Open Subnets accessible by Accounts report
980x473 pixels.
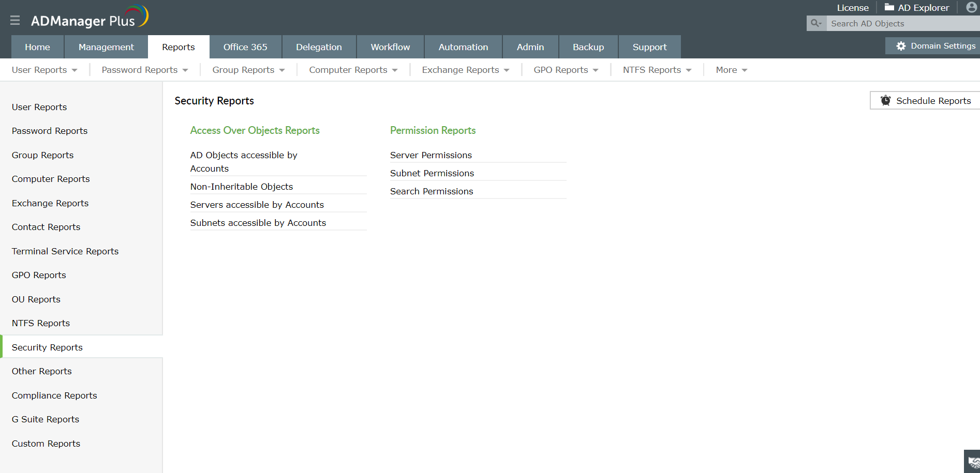click(x=258, y=223)
